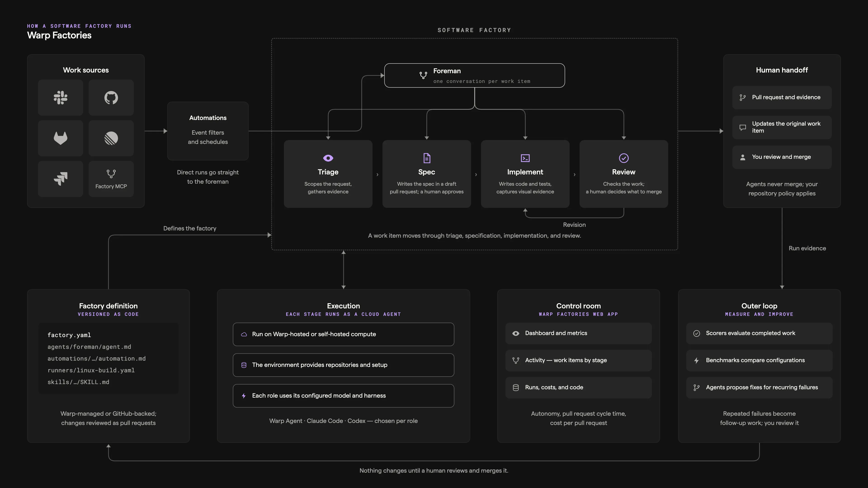Viewport: 868px width, 488px height.
Task: Select The environment provides repositories and setup row
Action: 343,365
